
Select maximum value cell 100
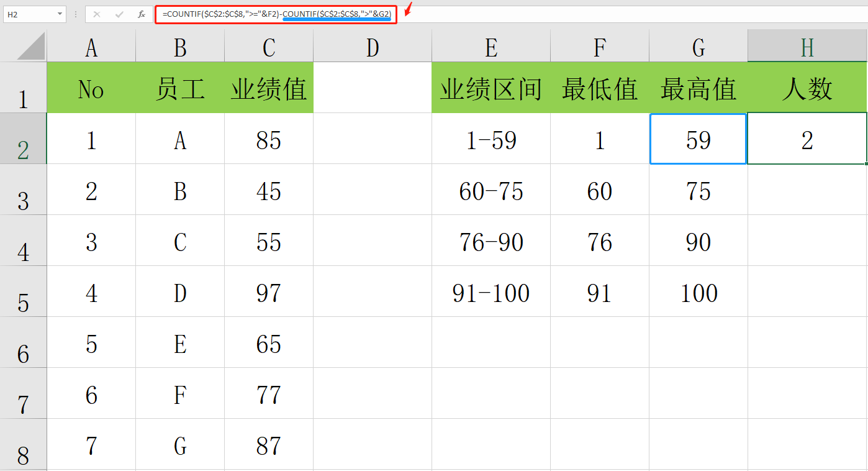pyautogui.click(x=698, y=291)
